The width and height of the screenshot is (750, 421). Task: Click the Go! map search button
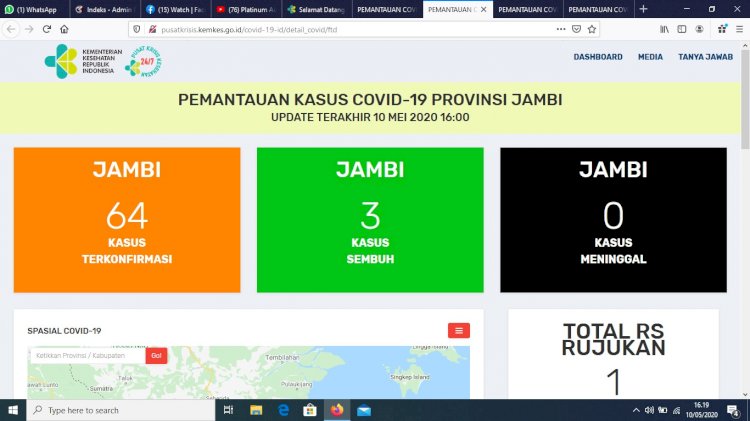(x=156, y=355)
